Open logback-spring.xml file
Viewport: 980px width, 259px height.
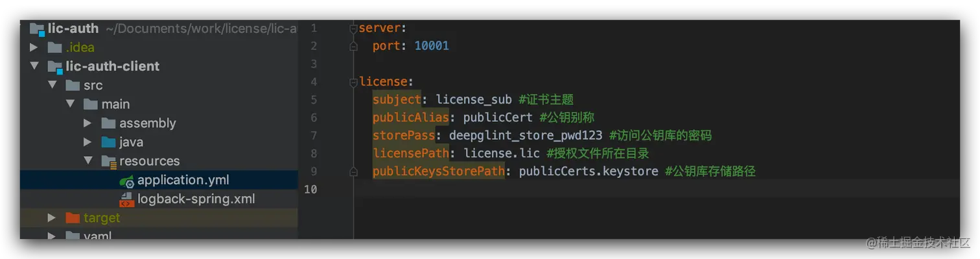point(196,199)
